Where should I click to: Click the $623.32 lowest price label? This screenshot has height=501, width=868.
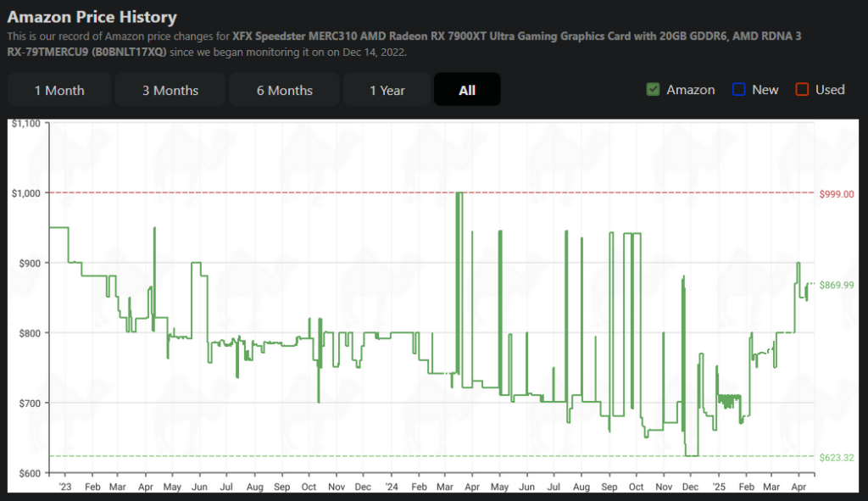tap(837, 458)
